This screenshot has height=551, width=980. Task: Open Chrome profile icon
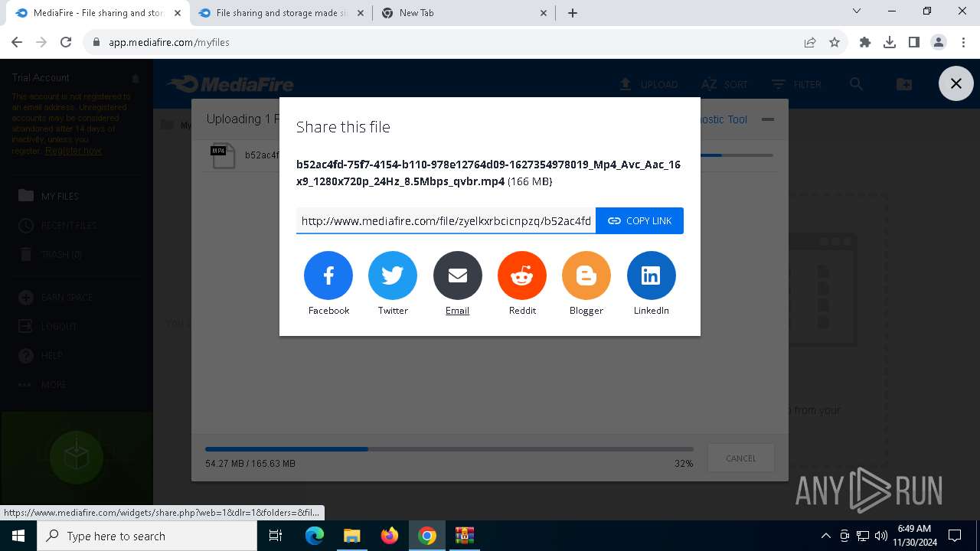(x=939, y=42)
